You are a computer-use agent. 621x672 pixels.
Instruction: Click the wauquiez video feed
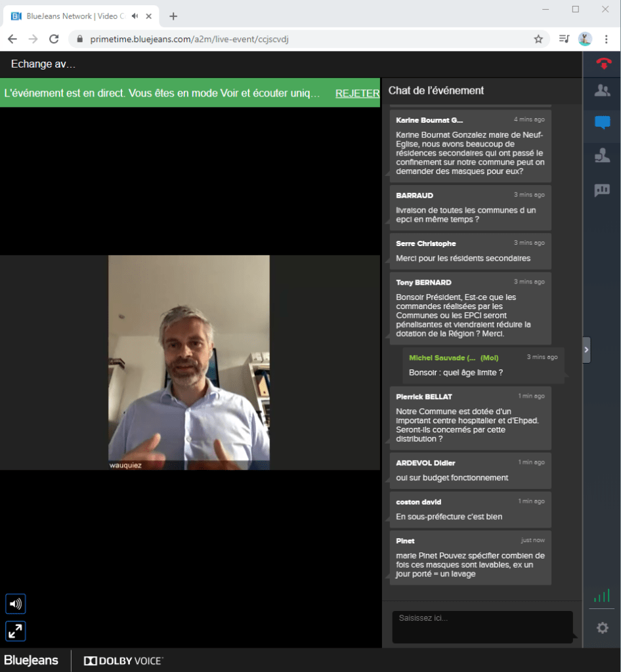click(189, 362)
